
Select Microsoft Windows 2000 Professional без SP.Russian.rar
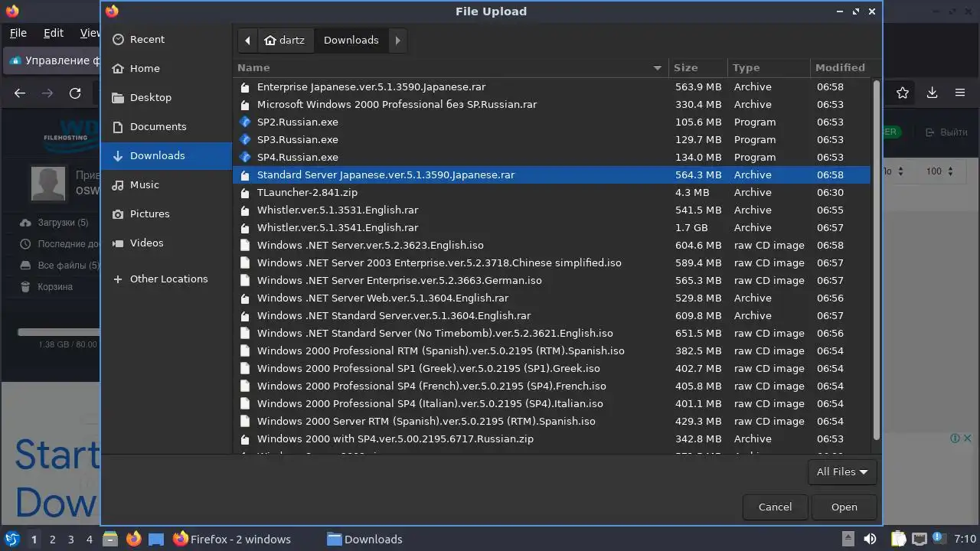pyautogui.click(x=551, y=104)
